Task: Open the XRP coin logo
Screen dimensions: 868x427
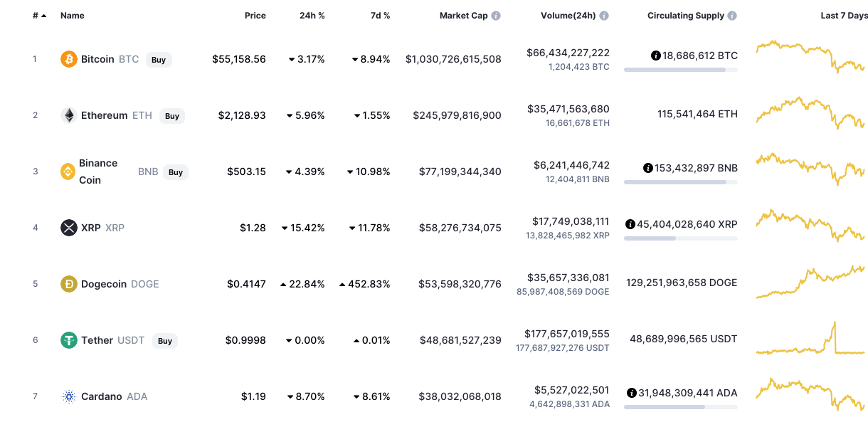Action: (x=68, y=228)
